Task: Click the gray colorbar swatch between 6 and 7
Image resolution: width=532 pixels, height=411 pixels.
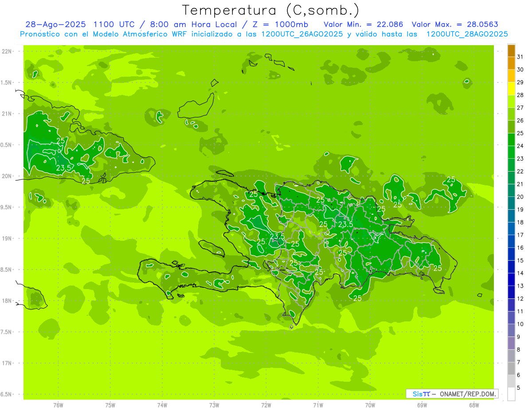Action: tap(512, 368)
